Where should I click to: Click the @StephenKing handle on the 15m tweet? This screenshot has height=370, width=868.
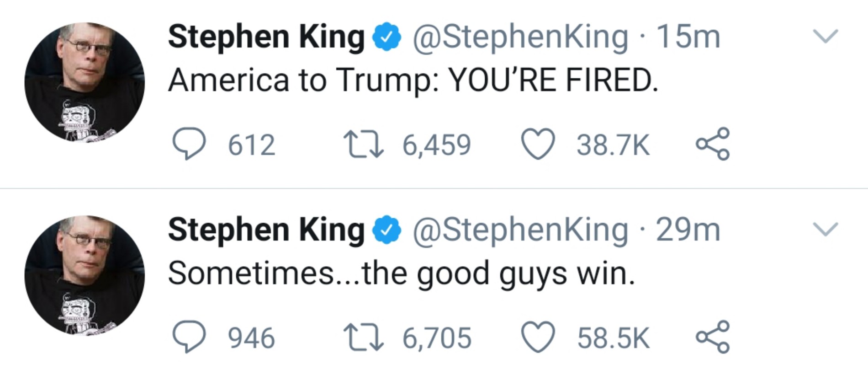[520, 37]
